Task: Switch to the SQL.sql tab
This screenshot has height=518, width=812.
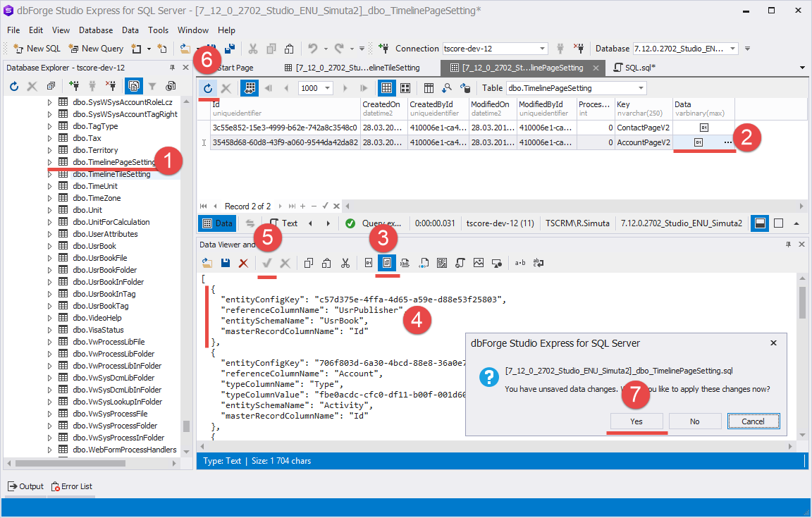Action: coord(634,68)
